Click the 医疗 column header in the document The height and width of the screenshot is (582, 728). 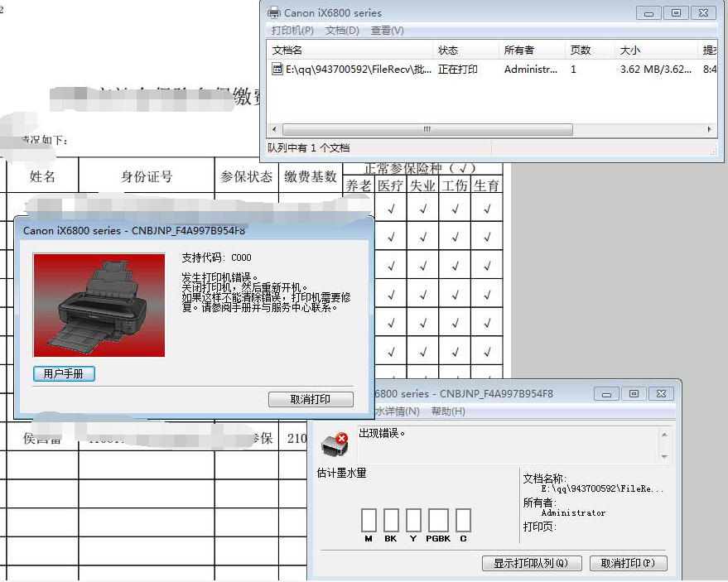(x=390, y=185)
